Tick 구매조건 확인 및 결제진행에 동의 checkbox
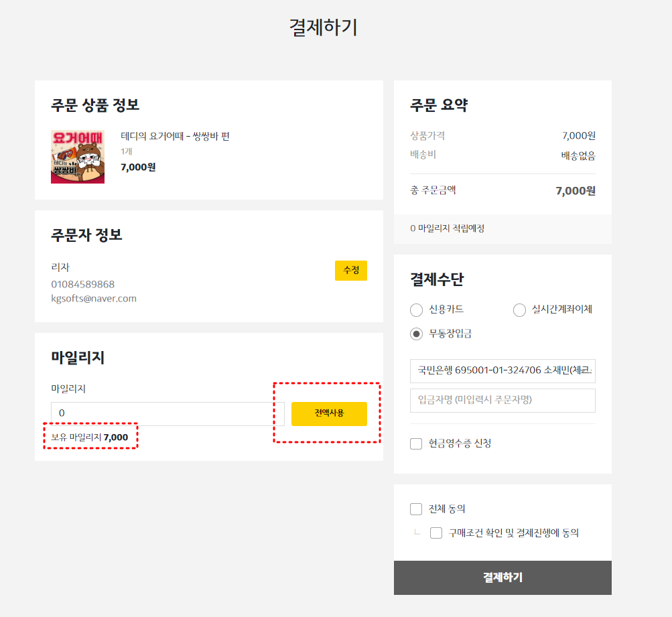The height and width of the screenshot is (617, 672). tap(436, 533)
